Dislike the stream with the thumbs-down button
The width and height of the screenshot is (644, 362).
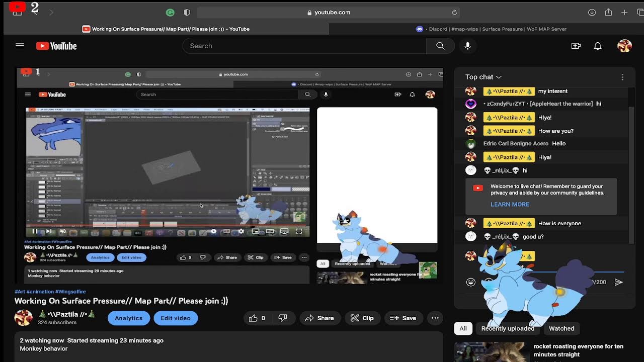coord(283,318)
